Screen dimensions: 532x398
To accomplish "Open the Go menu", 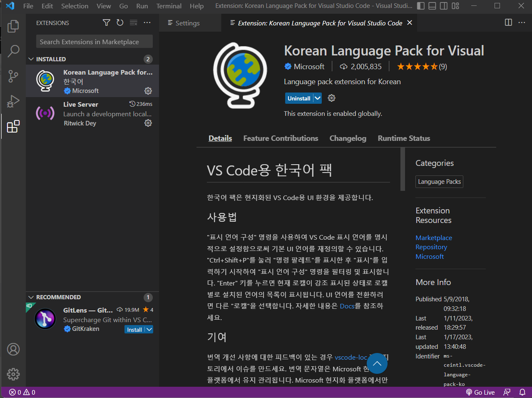I will click(124, 6).
